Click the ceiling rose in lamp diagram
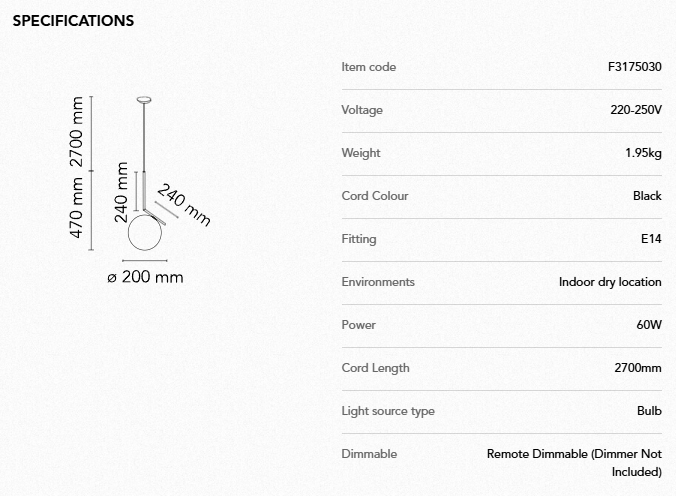The width and height of the screenshot is (676, 496). coord(146,98)
